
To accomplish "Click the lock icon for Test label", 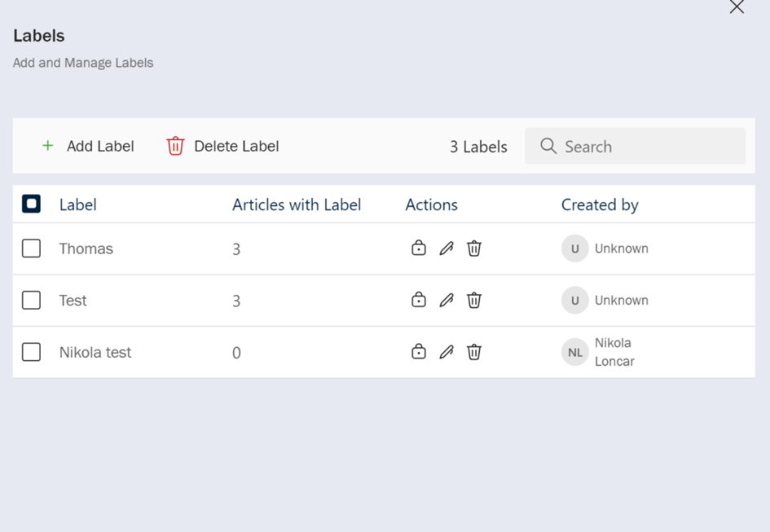I will pyautogui.click(x=419, y=300).
